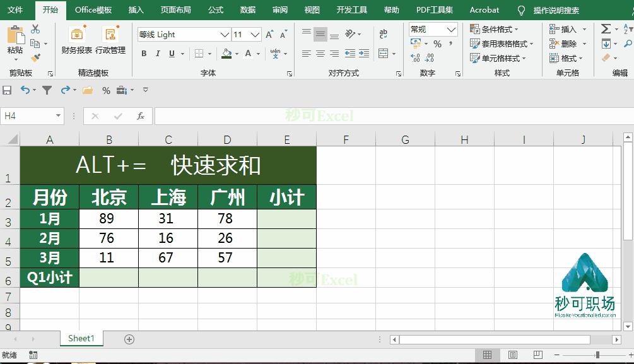634x364 pixels.
Task: Click the 条件格式 conditional formatting icon
Action: pyautogui.click(x=475, y=29)
